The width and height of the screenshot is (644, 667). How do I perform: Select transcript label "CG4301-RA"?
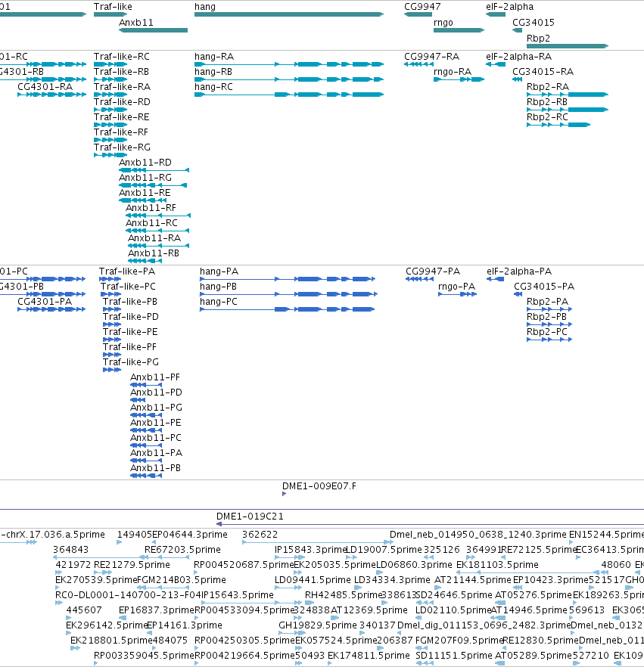pos(45,87)
